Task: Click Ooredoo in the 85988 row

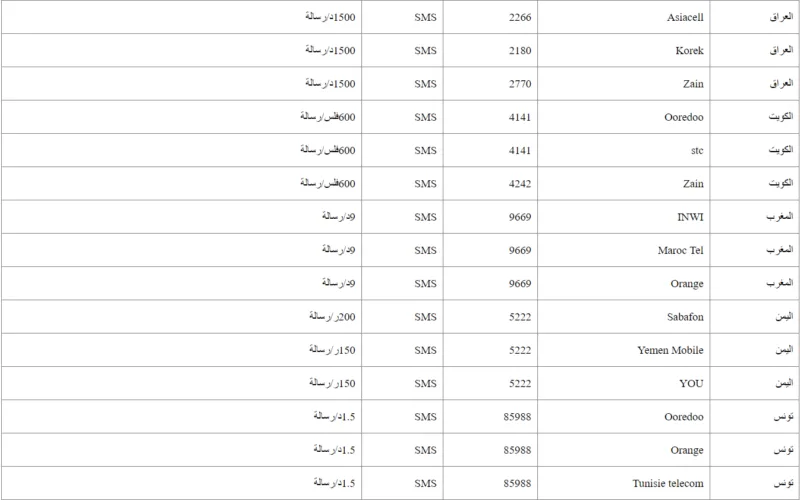Action: point(684,417)
